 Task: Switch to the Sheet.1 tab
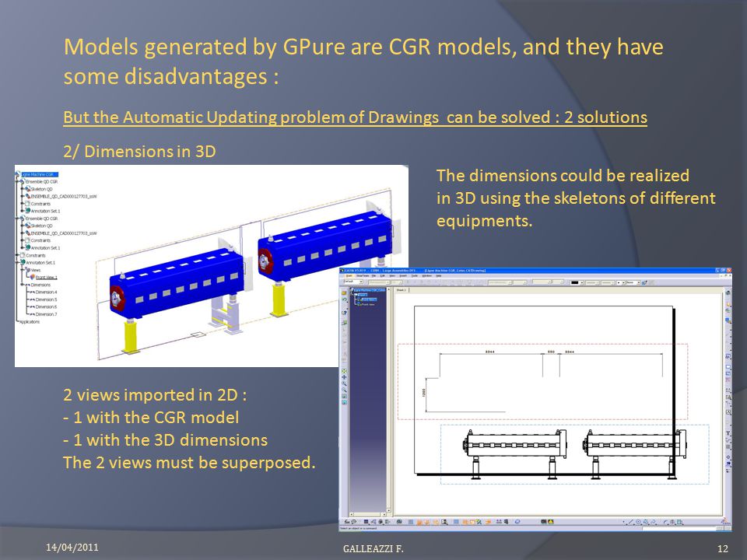402,290
